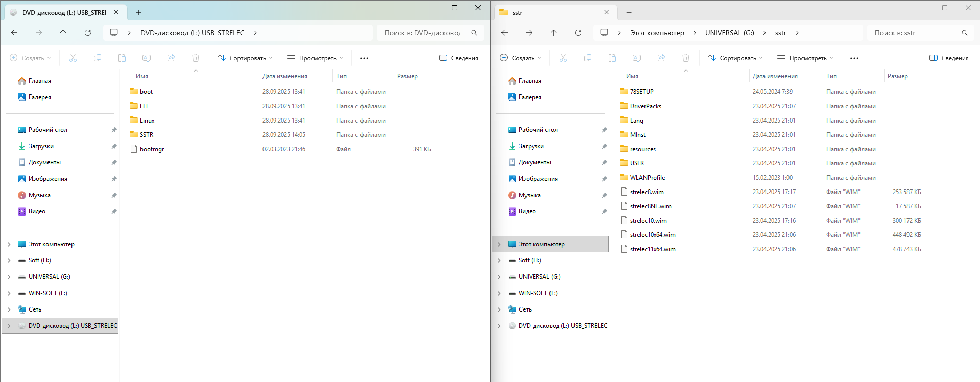Click the Создать button in right window
The width and height of the screenshot is (980, 382).
click(x=520, y=58)
